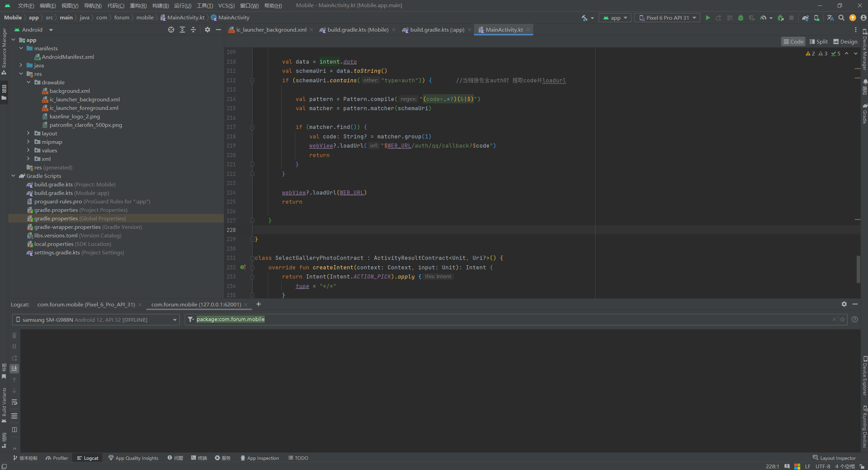
Task: Open the TODO tool window
Action: point(298,458)
